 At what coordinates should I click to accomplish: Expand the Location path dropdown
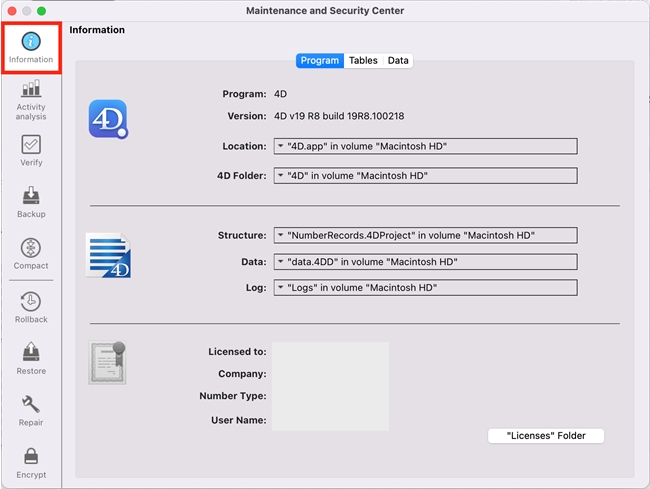[425, 146]
